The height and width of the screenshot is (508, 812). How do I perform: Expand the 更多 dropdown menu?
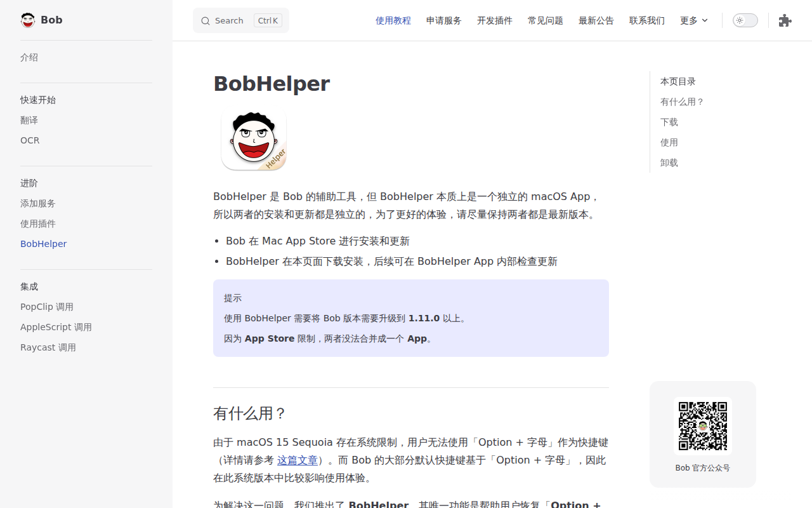point(694,20)
